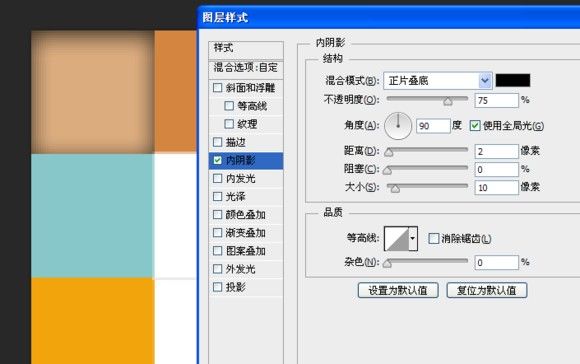Click the contour curve thumbnail
Image resolution: width=580 pixels, height=364 pixels.
point(397,239)
